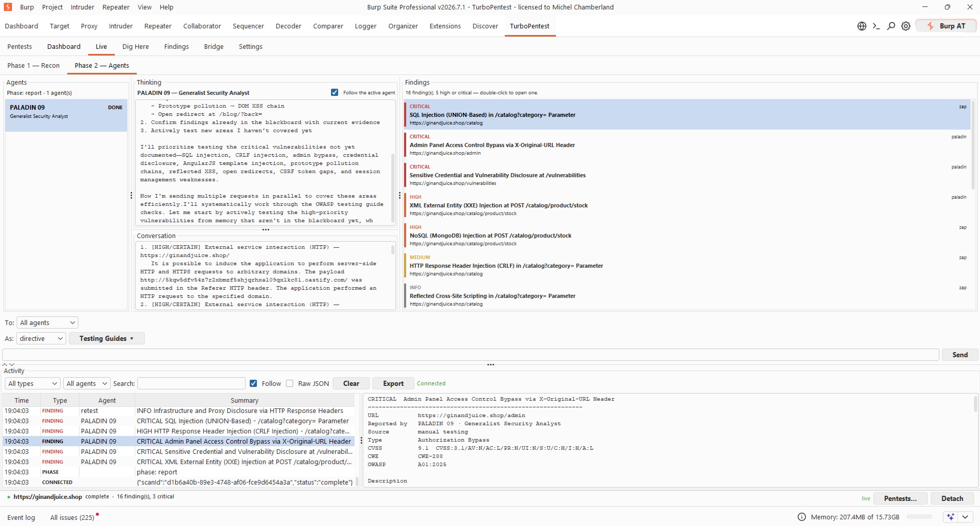Select the NoSQL (MongoDB) Injection finding
This screenshot has height=526, width=980.
point(687,235)
